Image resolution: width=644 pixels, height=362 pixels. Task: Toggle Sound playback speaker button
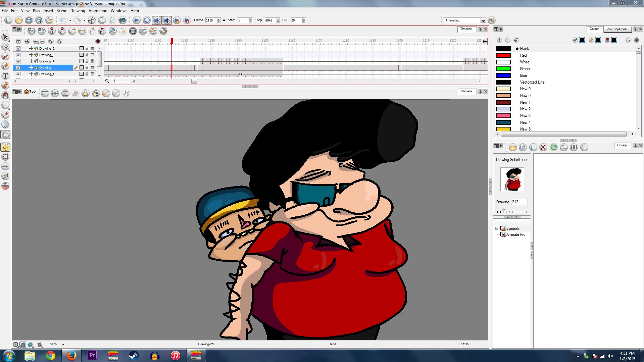(x=157, y=20)
